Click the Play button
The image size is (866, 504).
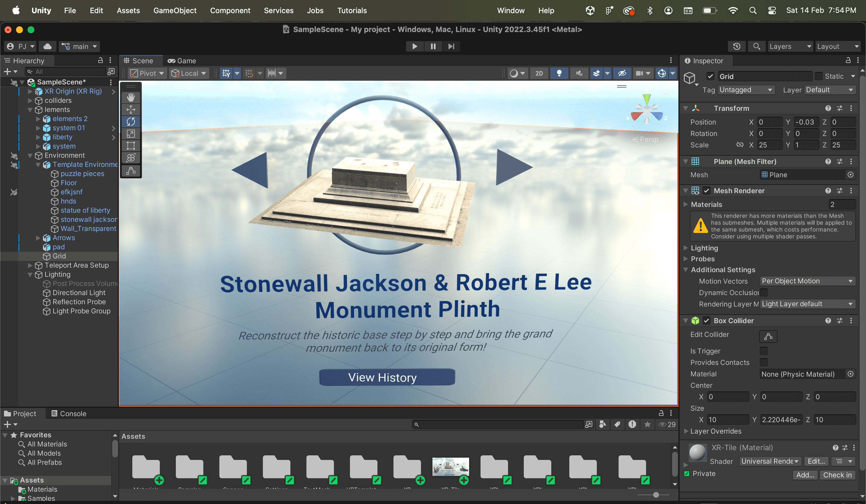[x=414, y=46]
